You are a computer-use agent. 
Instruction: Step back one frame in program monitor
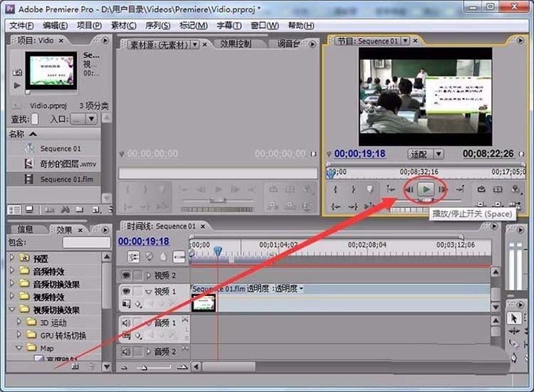point(409,189)
